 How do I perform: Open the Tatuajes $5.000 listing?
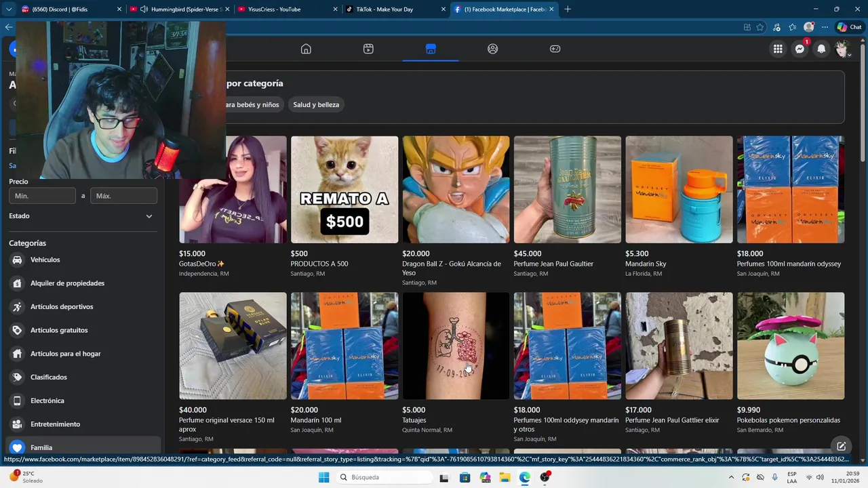point(456,363)
